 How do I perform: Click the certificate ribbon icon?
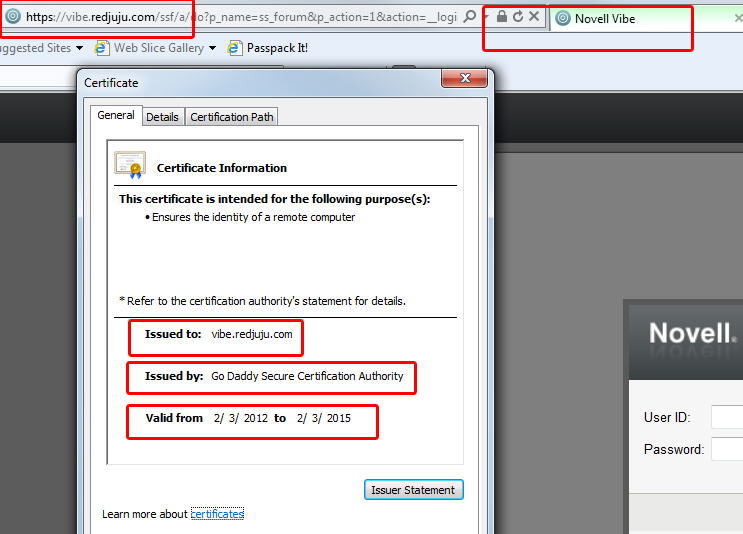130,165
